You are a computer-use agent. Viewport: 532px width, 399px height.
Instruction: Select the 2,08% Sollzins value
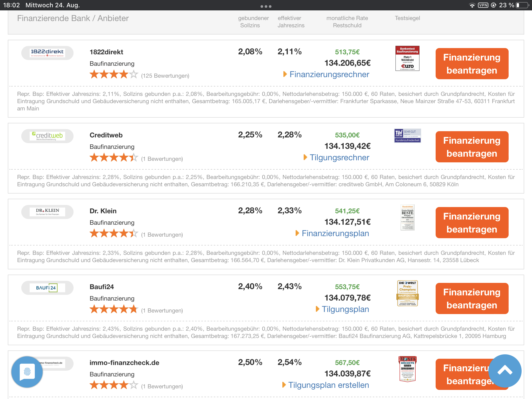pos(250,51)
